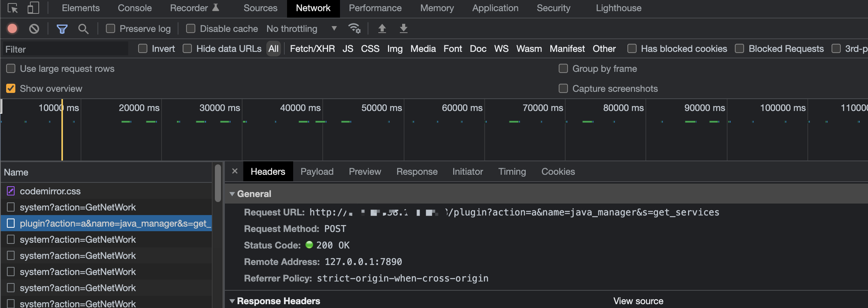Uncheck Show overview
The height and width of the screenshot is (308, 868).
coord(11,88)
